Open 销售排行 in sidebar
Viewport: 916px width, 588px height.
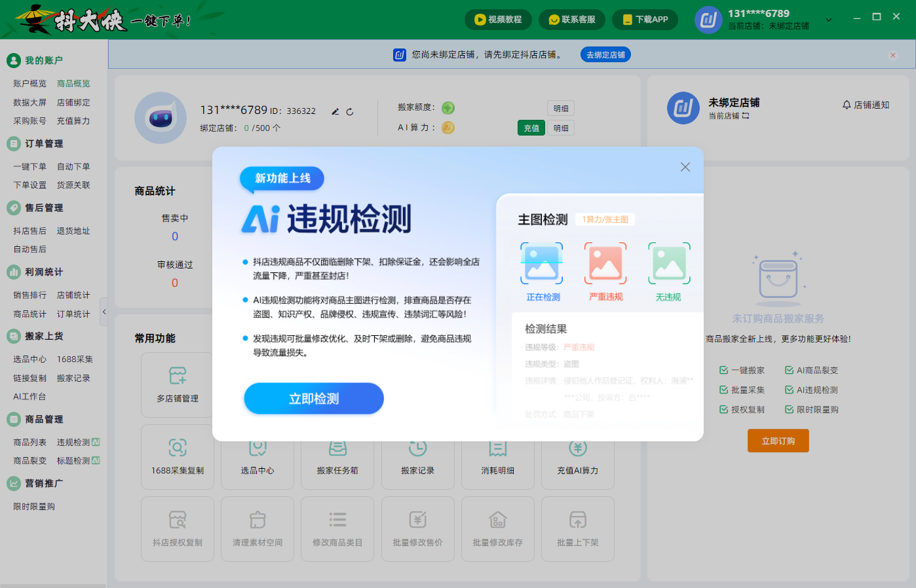tap(30, 295)
